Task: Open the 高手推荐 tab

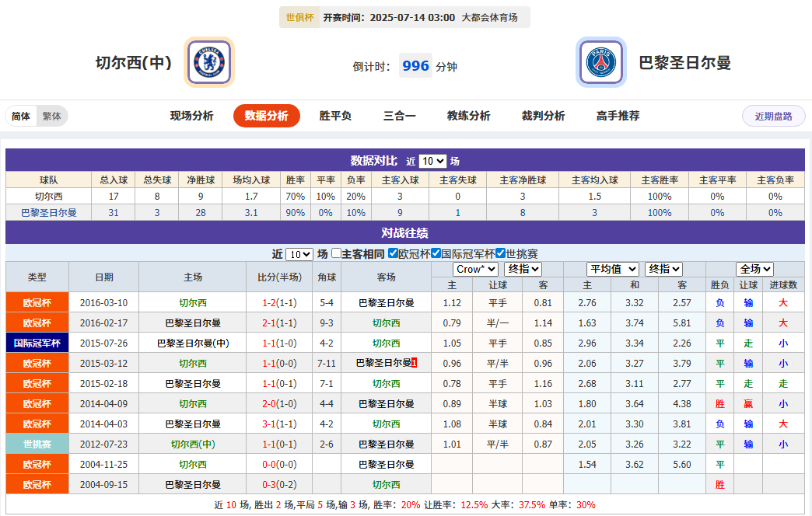Action: click(618, 116)
